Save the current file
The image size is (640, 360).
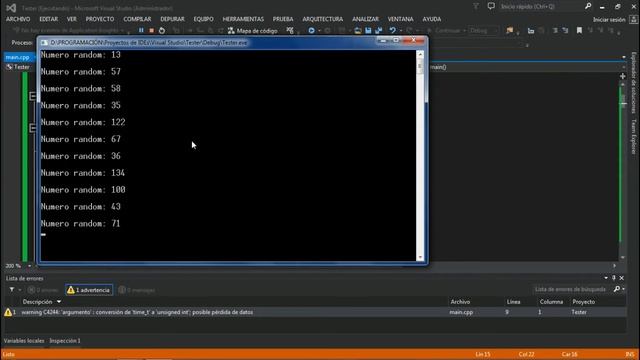(x=368, y=31)
